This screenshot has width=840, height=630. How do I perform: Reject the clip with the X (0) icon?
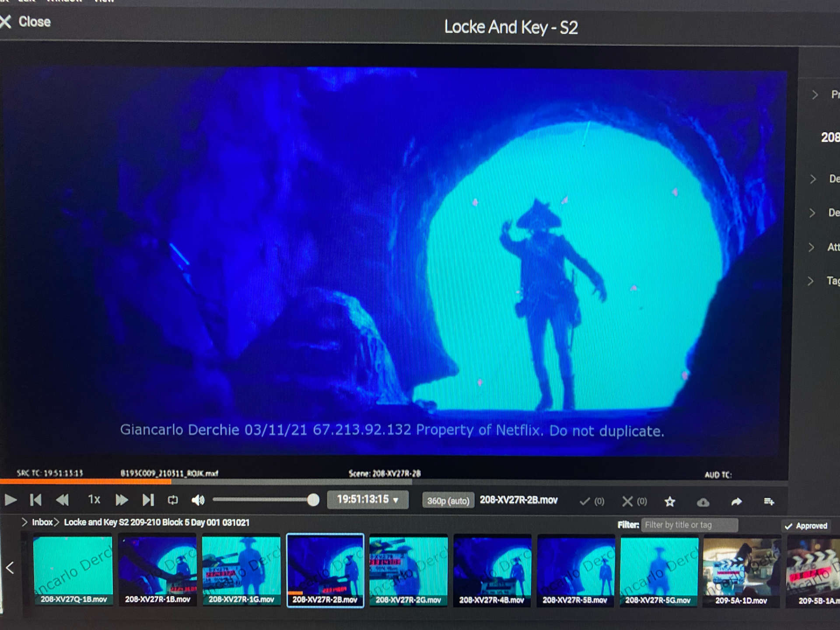pyautogui.click(x=627, y=501)
